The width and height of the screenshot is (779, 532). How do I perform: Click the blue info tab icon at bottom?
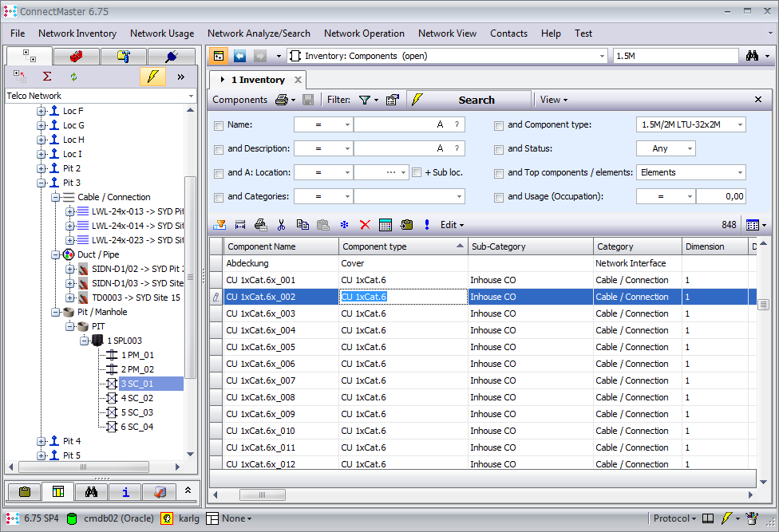click(x=125, y=492)
